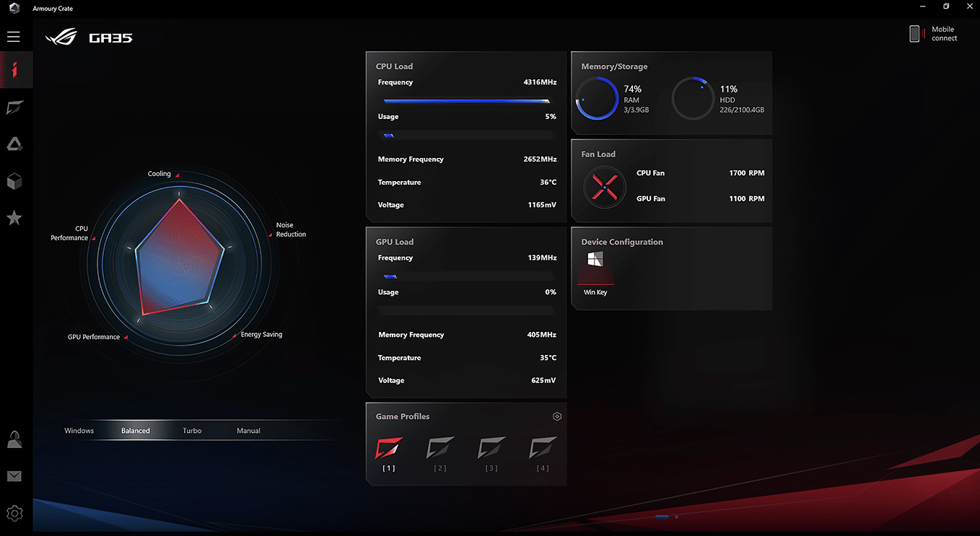Select the Home dashboard icon in sidebar
The image size is (980, 536).
pyautogui.click(x=13, y=69)
